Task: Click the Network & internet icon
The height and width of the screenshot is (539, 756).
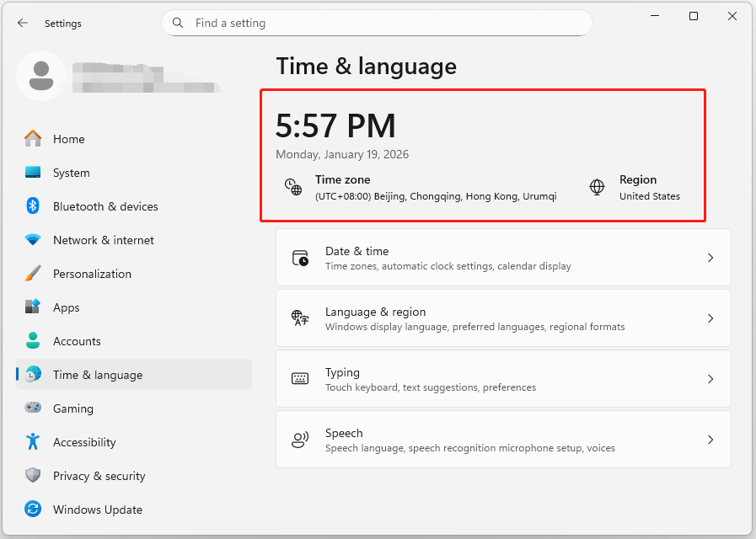Action: pyautogui.click(x=32, y=240)
